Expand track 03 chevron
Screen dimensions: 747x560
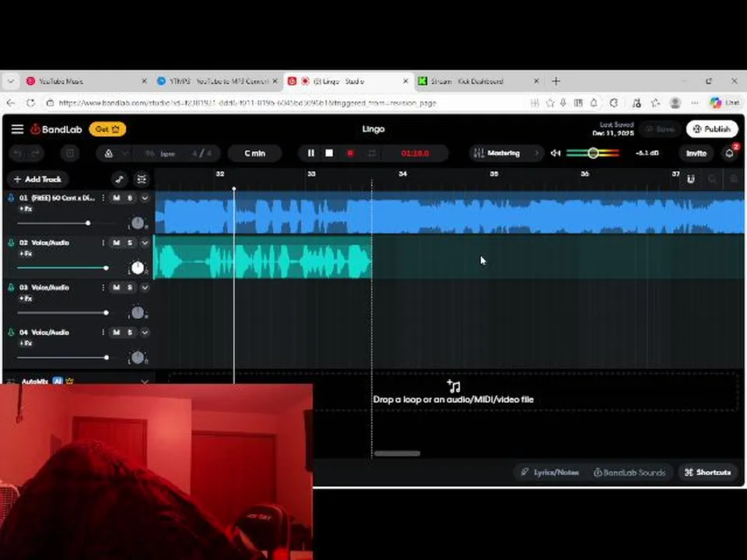pyautogui.click(x=145, y=288)
